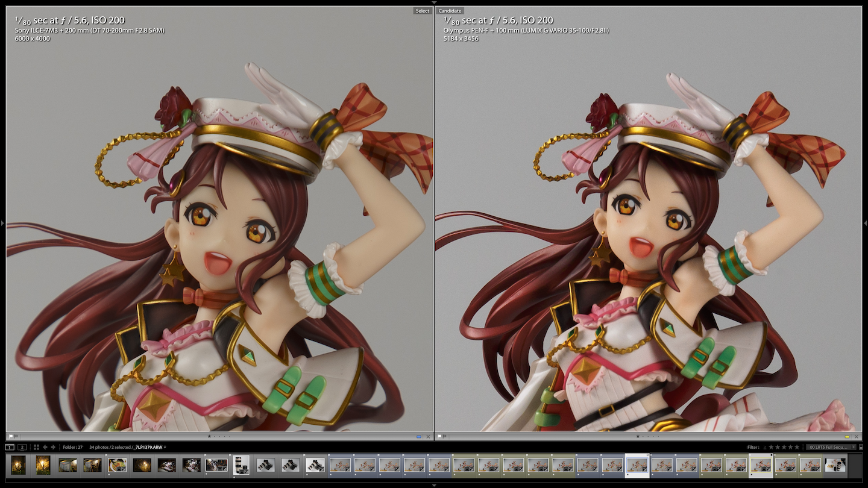Image resolution: width=868 pixels, height=488 pixels.
Task: Click the Olympus PEN-F camera info text
Action: [526, 30]
